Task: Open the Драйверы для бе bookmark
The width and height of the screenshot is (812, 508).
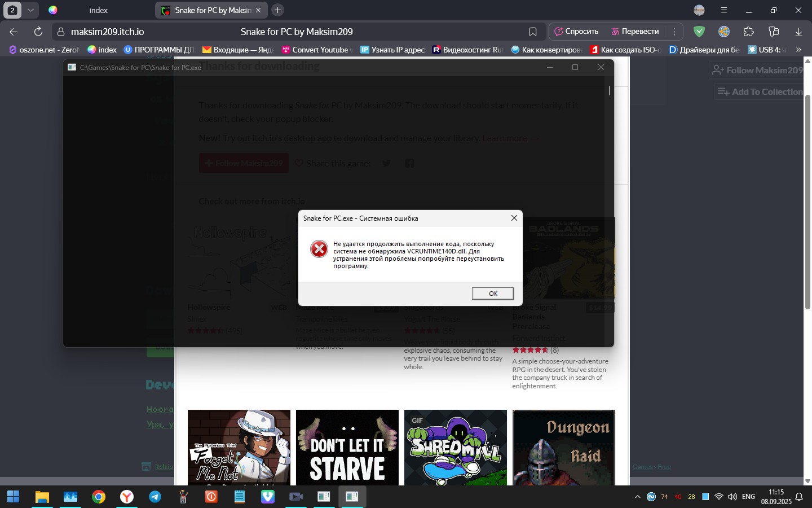Action: [704, 50]
